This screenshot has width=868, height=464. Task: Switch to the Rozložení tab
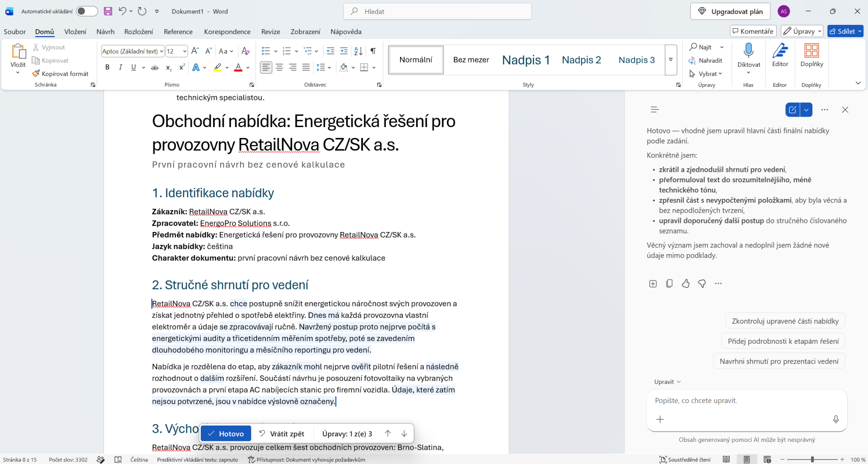click(138, 32)
